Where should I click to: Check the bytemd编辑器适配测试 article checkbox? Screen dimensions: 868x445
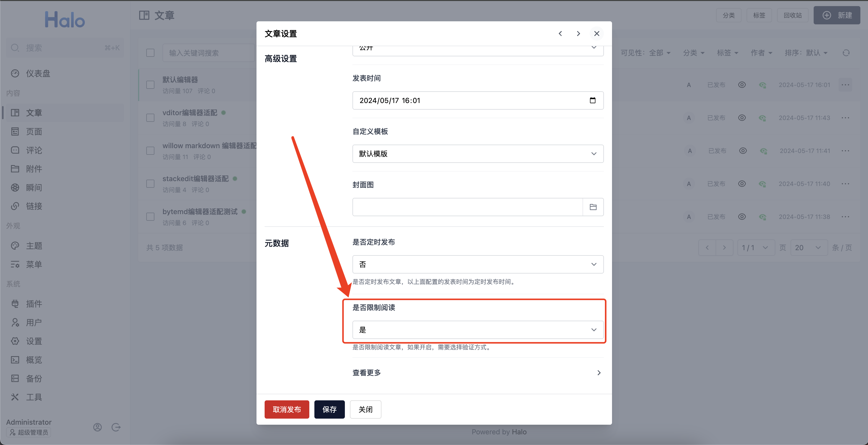[150, 217]
